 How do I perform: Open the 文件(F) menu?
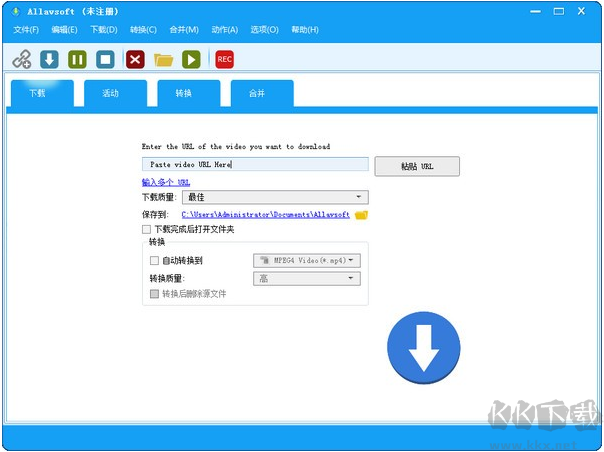[x=26, y=30]
